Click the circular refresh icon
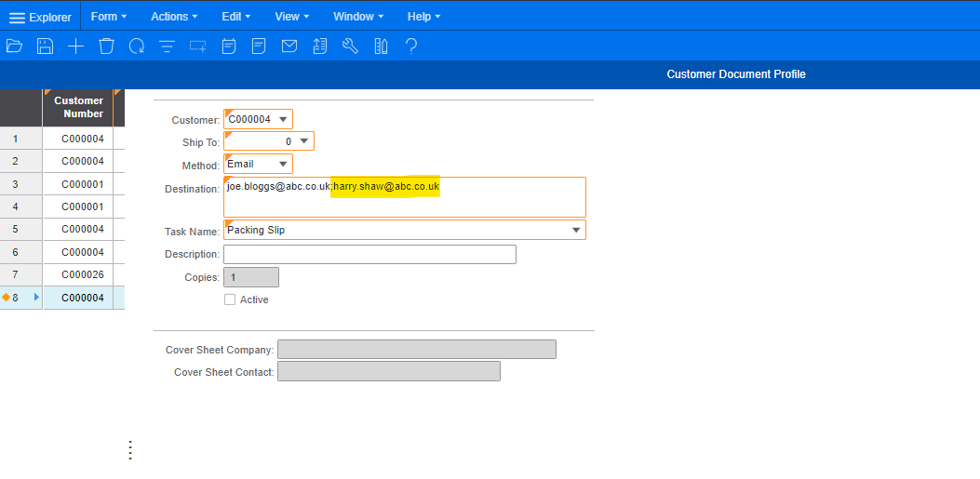 137,46
